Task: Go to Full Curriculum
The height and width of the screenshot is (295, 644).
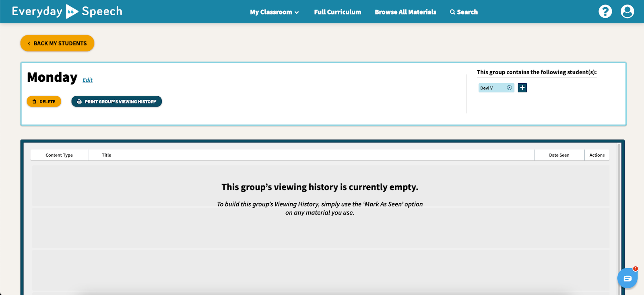Action: [x=337, y=12]
